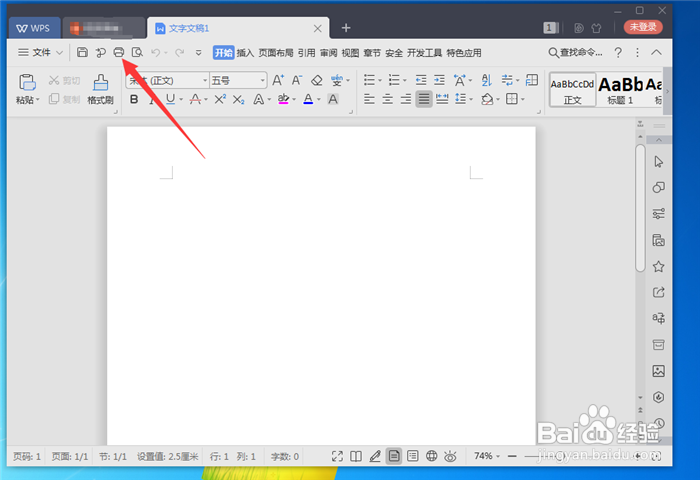Screen dimensions: 700x480
Task: Increase font size with A+ icon
Action: click(x=278, y=80)
